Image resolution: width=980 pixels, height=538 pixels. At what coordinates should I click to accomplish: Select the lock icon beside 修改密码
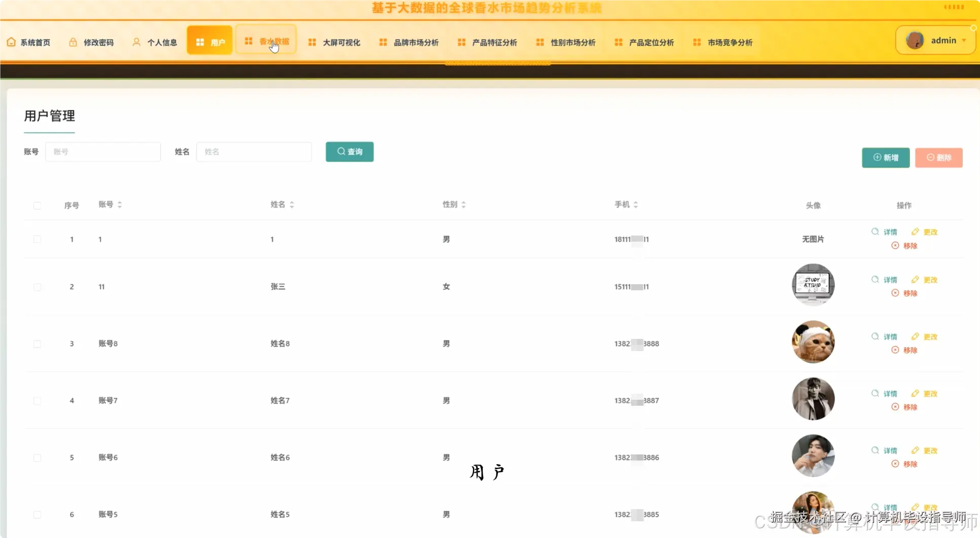pyautogui.click(x=72, y=42)
